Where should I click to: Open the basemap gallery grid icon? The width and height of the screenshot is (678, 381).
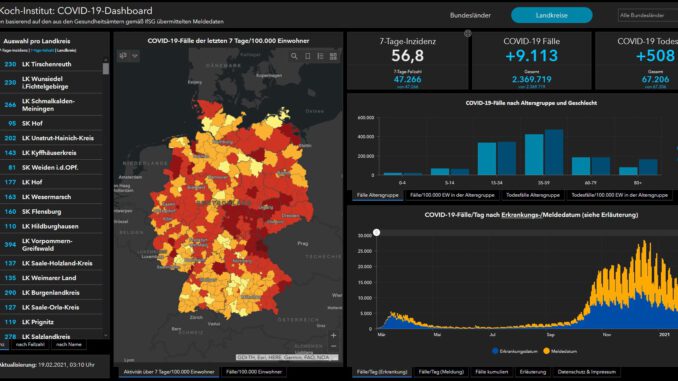[x=333, y=56]
